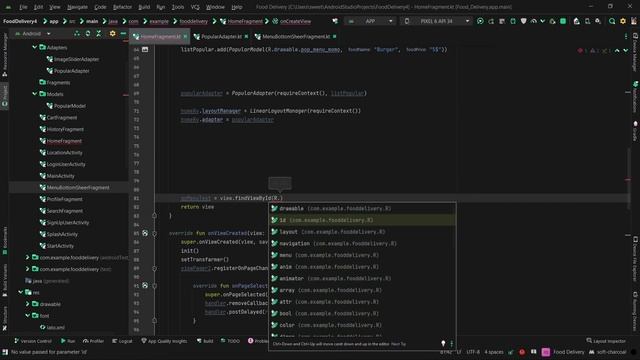Hide the Project panel with minus icon
Screen dimensions: 640x360
tap(123, 33)
